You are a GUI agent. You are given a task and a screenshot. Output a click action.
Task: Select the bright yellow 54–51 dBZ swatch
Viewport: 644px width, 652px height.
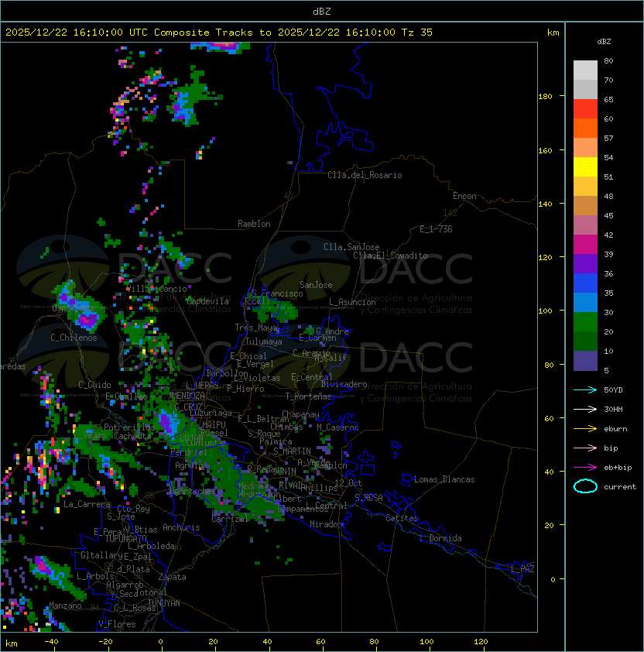[585, 166]
